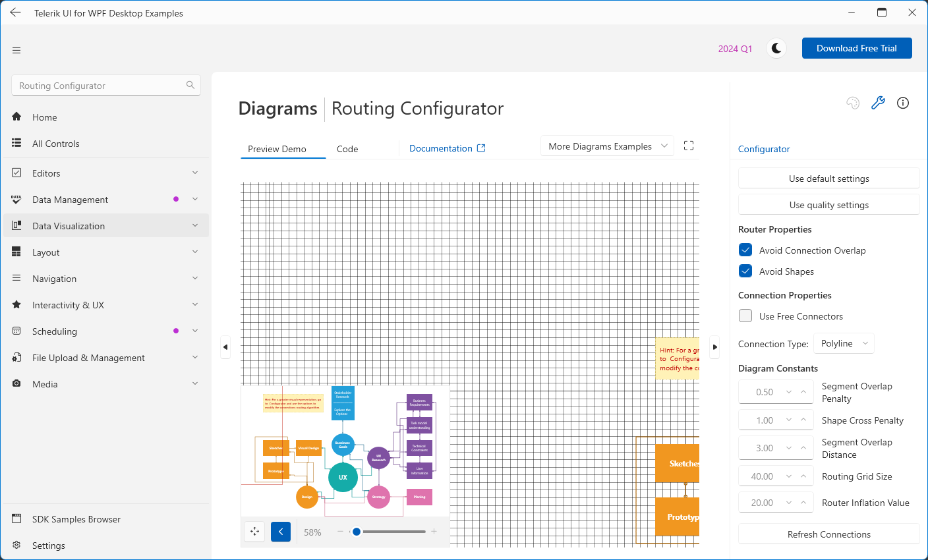Switch to the Code tab
The height and width of the screenshot is (560, 928).
pos(347,149)
